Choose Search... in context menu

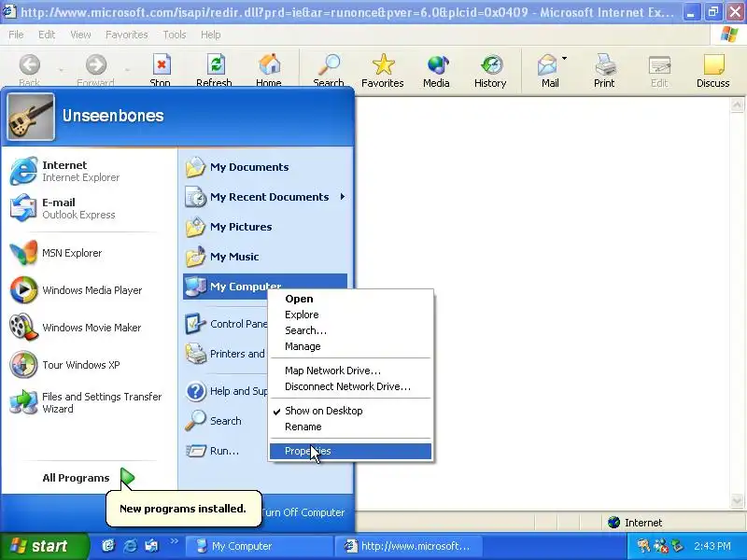(350, 330)
